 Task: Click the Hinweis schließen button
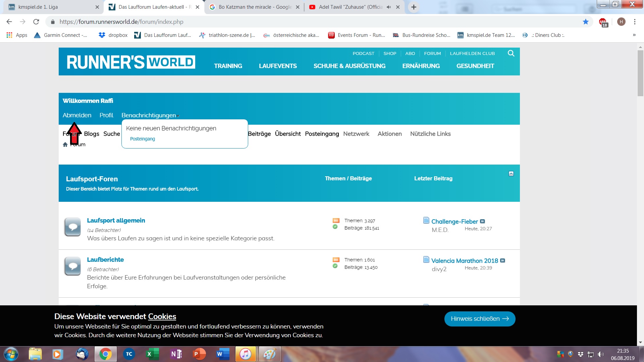pyautogui.click(x=480, y=319)
